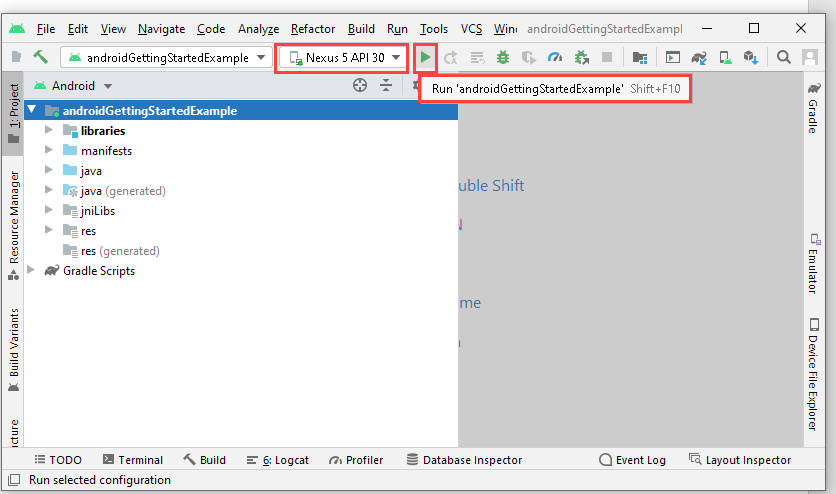The image size is (836, 494).
Task: Expand the jniLibs folder
Action: pos(49,210)
